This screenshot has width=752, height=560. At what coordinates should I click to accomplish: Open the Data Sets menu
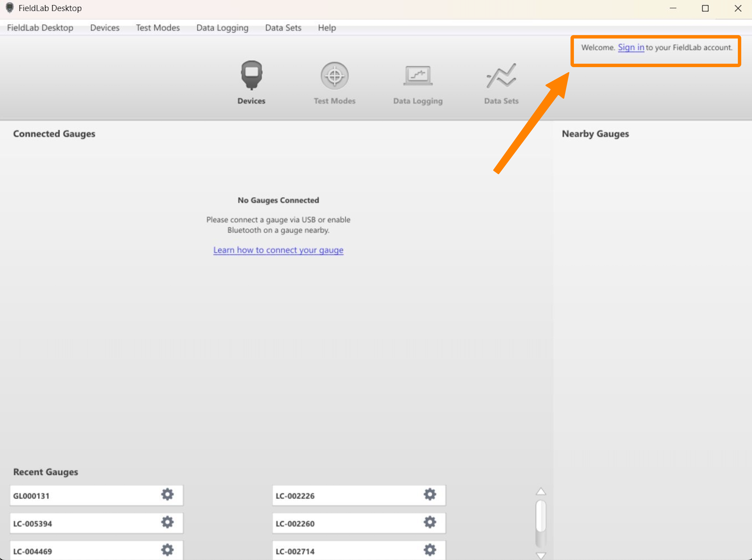click(283, 27)
